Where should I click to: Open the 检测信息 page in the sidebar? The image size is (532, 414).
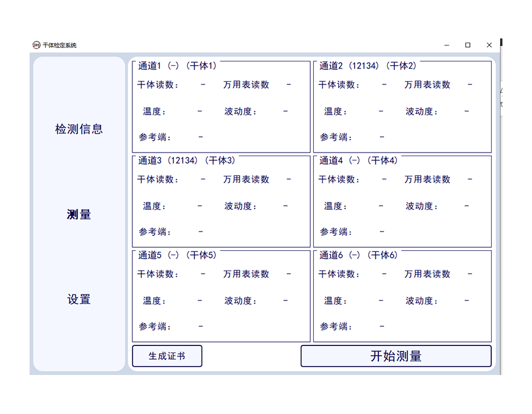pyautogui.click(x=79, y=129)
